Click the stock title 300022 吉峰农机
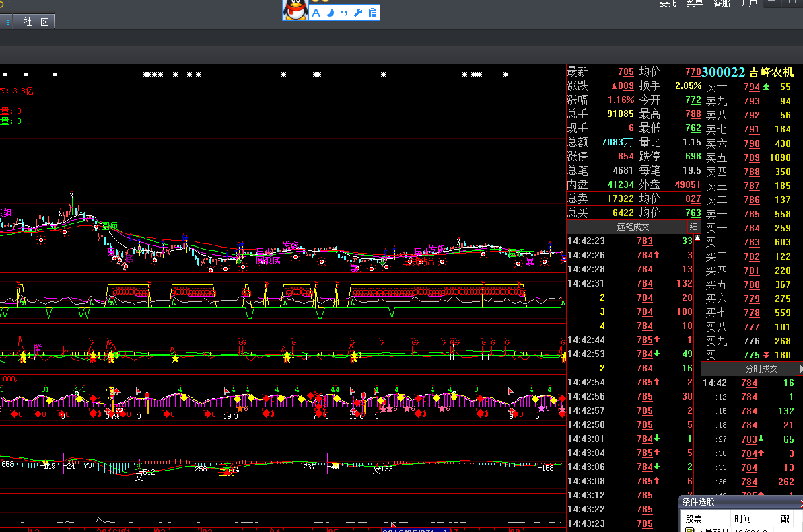 [747, 72]
